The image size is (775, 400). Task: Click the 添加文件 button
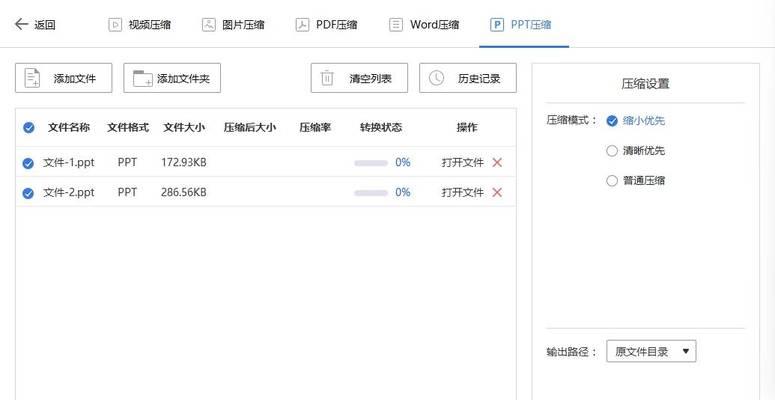(64, 78)
